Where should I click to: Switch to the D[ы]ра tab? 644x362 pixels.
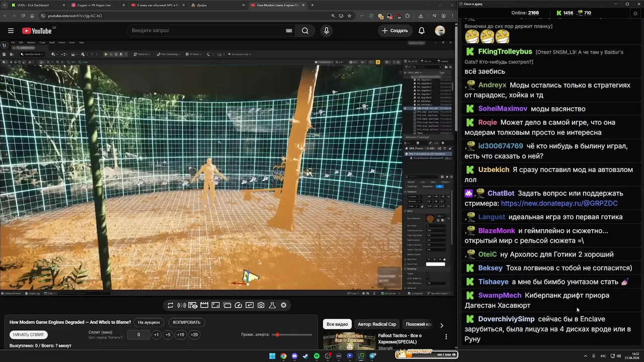click(218, 5)
